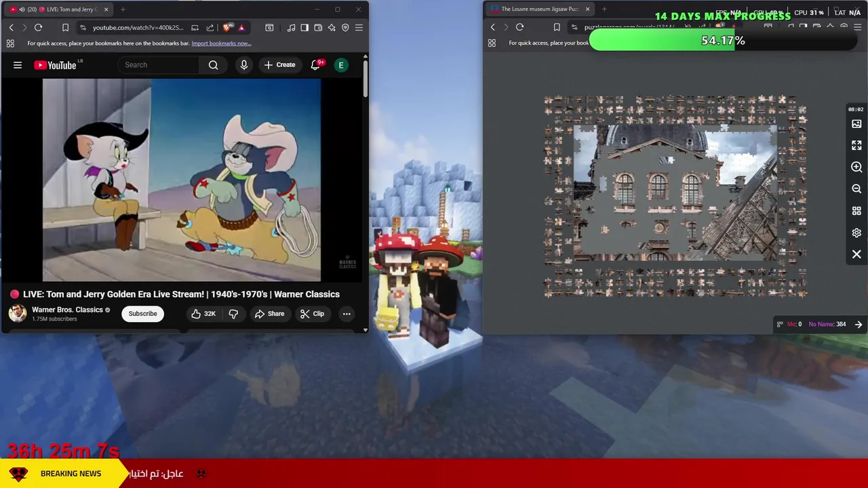Viewport: 868px width, 488px height.
Task: Open the music playlist icon in browser toolbar
Action: [291, 28]
